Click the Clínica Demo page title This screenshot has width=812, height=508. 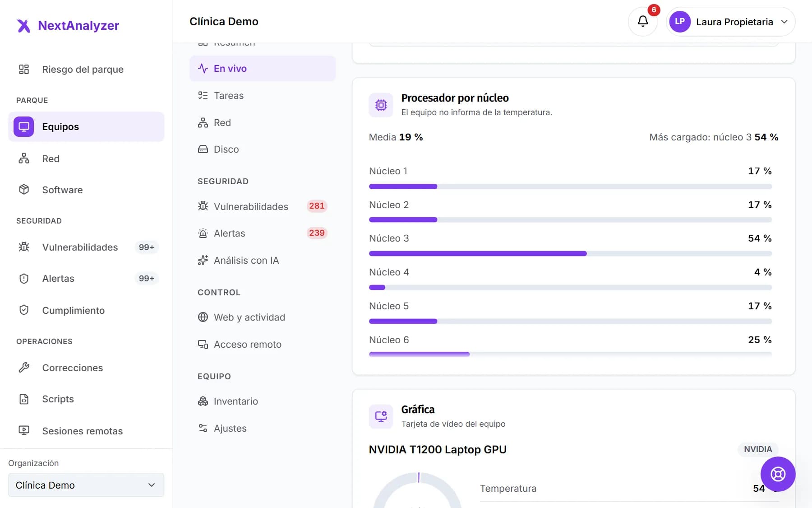tap(224, 22)
